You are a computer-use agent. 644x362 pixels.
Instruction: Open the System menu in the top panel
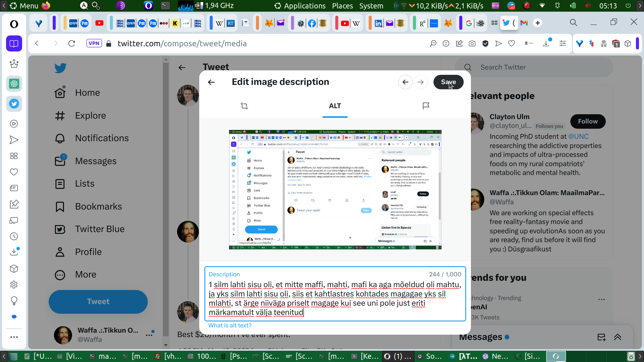click(371, 6)
